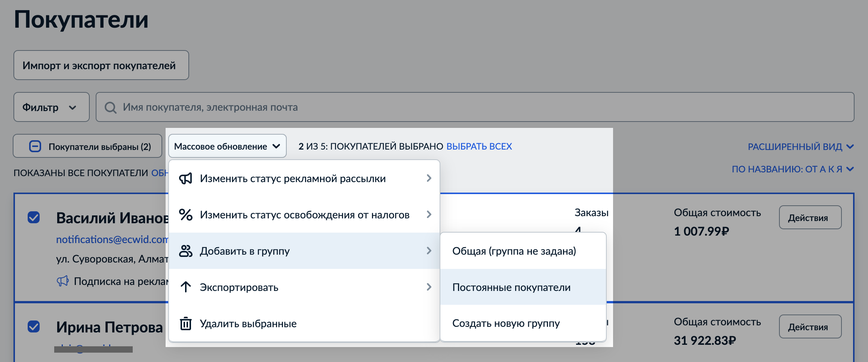Open notifications@ecwid.com email link
The height and width of the screenshot is (362, 868).
(x=112, y=239)
